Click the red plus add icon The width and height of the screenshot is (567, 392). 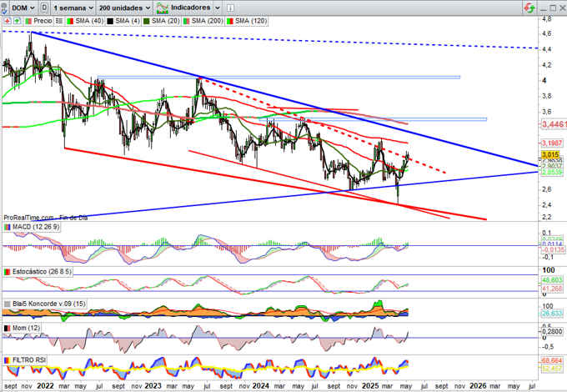pos(8,21)
